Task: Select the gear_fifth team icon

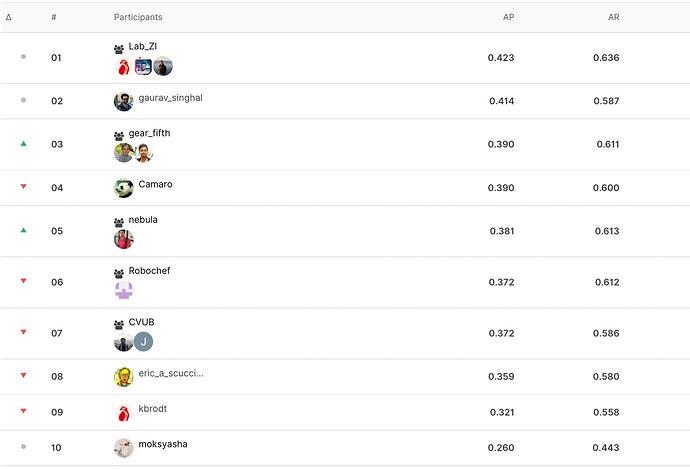Action: [119, 136]
